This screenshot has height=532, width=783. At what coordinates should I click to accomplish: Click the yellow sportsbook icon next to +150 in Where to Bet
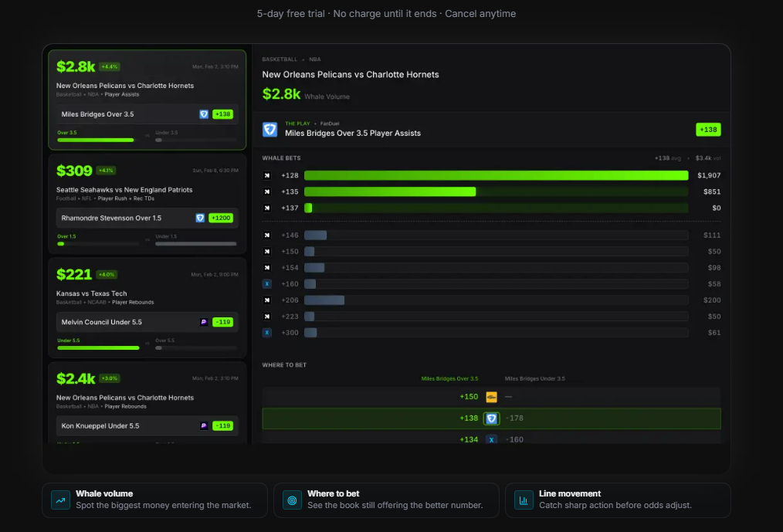coord(491,397)
